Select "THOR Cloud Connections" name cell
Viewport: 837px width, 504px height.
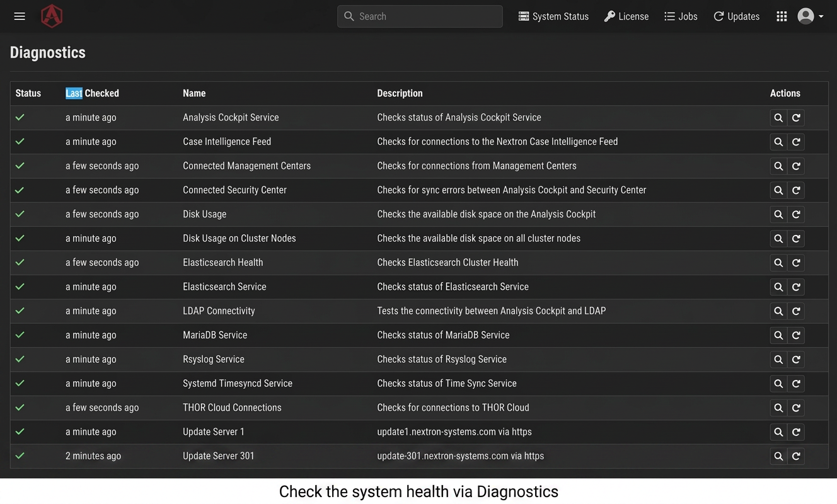[x=232, y=408]
